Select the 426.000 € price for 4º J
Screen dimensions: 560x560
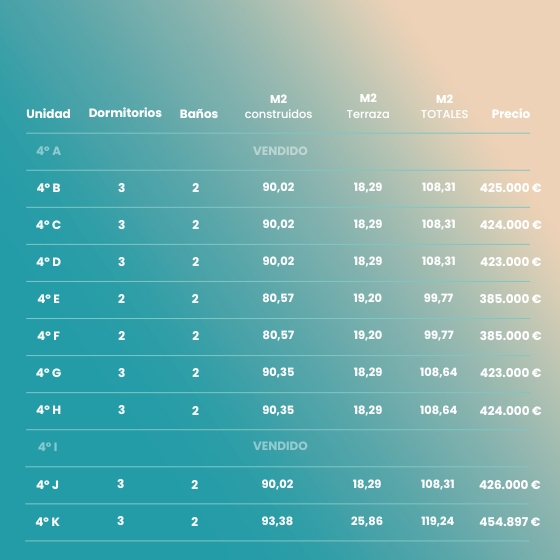510,485
